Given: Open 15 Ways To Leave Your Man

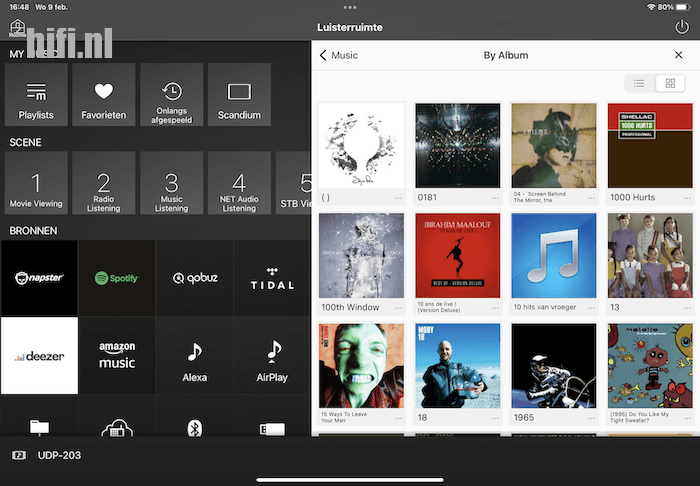Looking at the screenshot, I should click(361, 366).
